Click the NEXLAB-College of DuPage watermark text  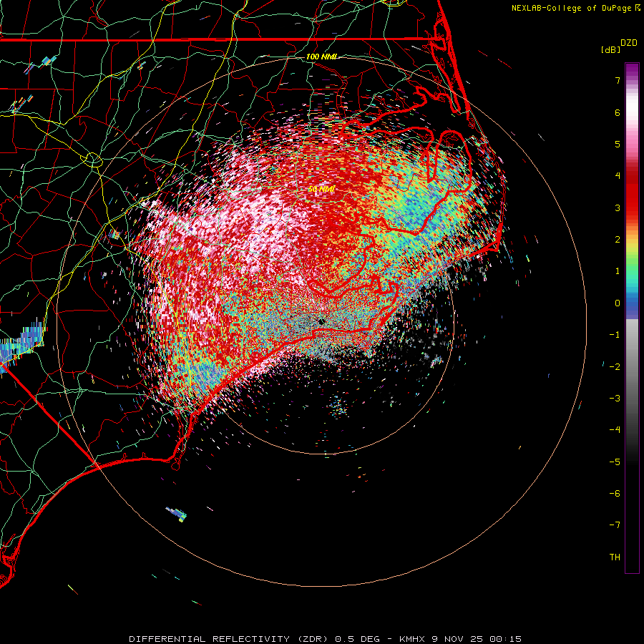pos(571,8)
